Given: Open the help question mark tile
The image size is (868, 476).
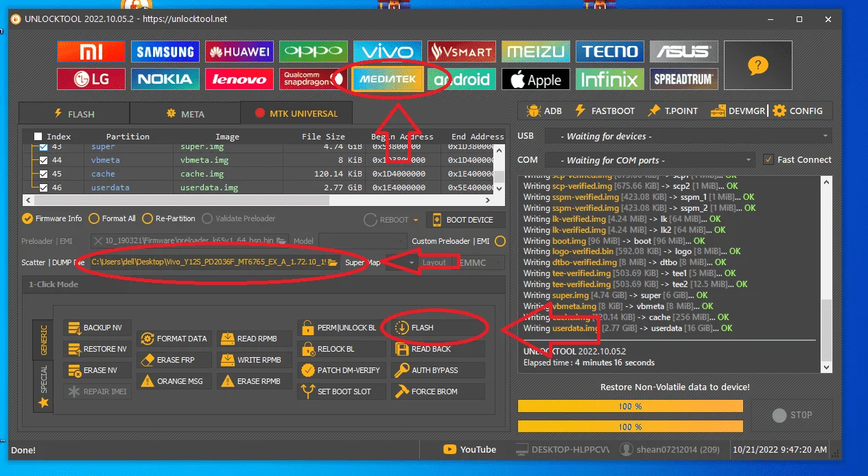Looking at the screenshot, I should click(758, 65).
